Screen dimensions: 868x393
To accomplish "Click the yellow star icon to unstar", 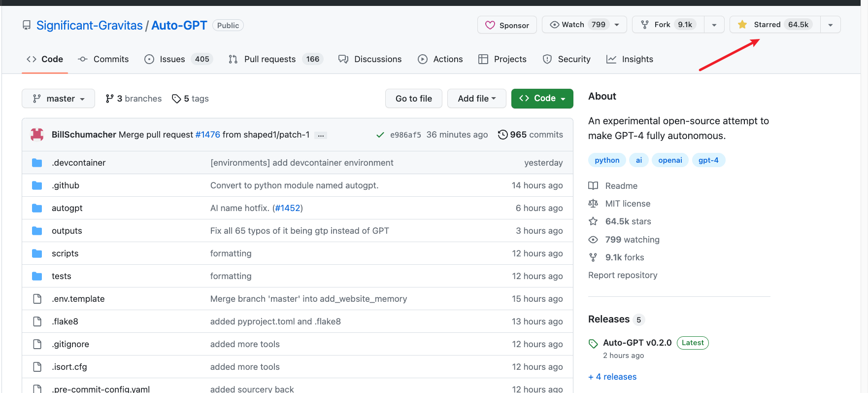I will point(742,25).
